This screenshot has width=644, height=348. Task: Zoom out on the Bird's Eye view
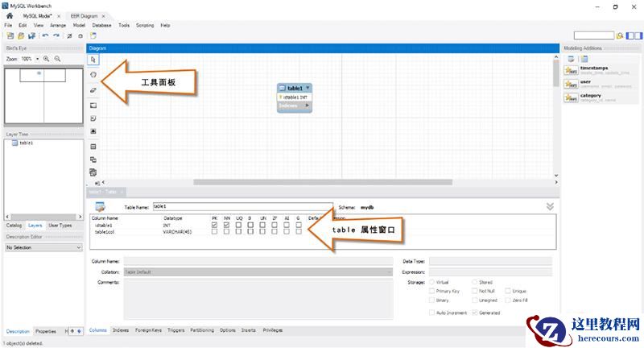pyautogui.click(x=57, y=59)
